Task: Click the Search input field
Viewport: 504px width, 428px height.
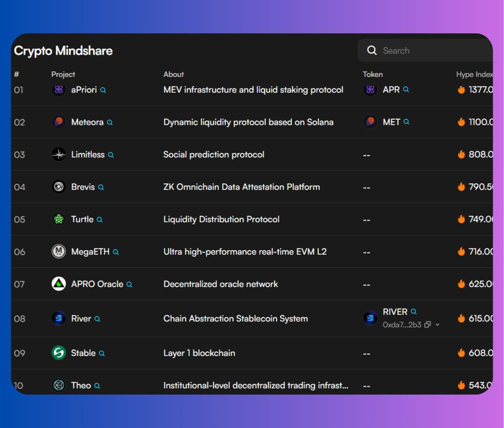Action: point(425,50)
